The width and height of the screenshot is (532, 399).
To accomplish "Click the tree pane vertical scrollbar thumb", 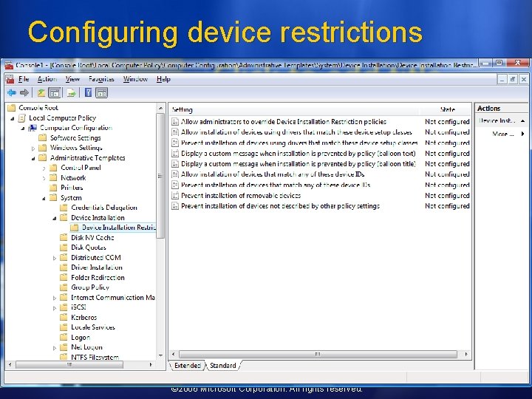I will click(160, 176).
